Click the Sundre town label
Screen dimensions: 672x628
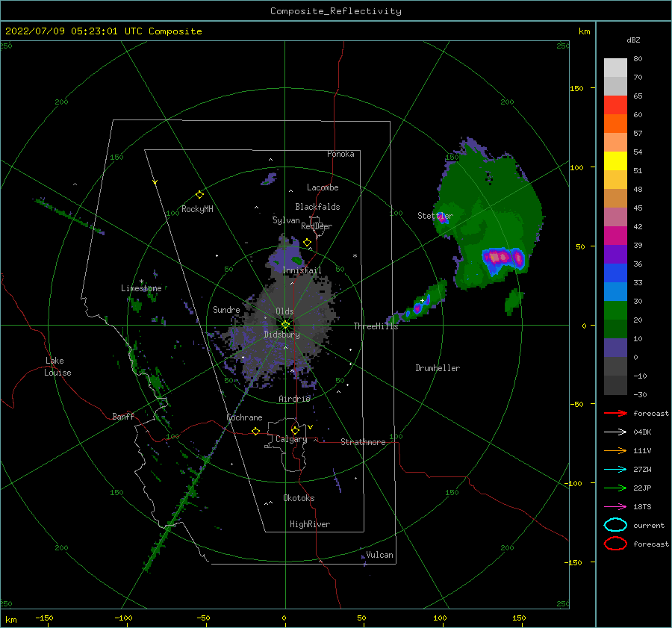click(x=226, y=310)
